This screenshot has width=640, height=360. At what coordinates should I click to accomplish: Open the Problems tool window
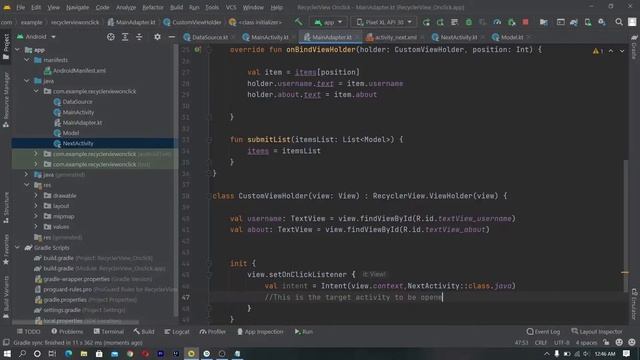tap(67, 332)
